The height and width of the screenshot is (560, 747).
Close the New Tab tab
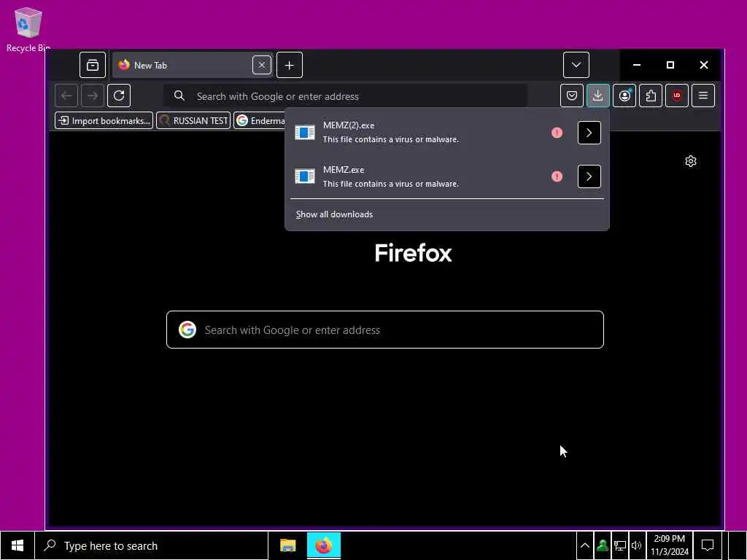[262, 65]
